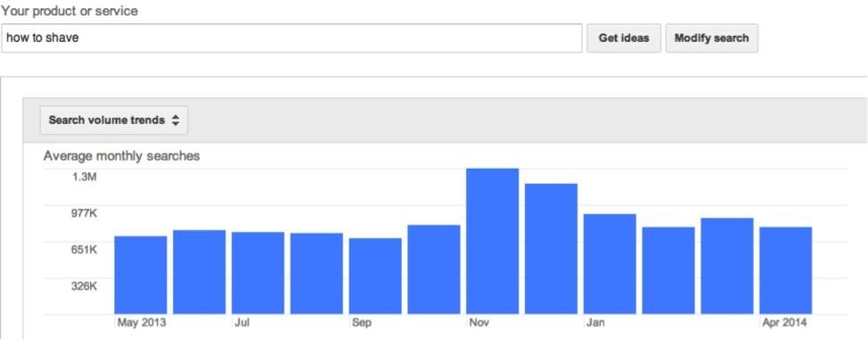Click the 'Your product or service' label

point(70,11)
